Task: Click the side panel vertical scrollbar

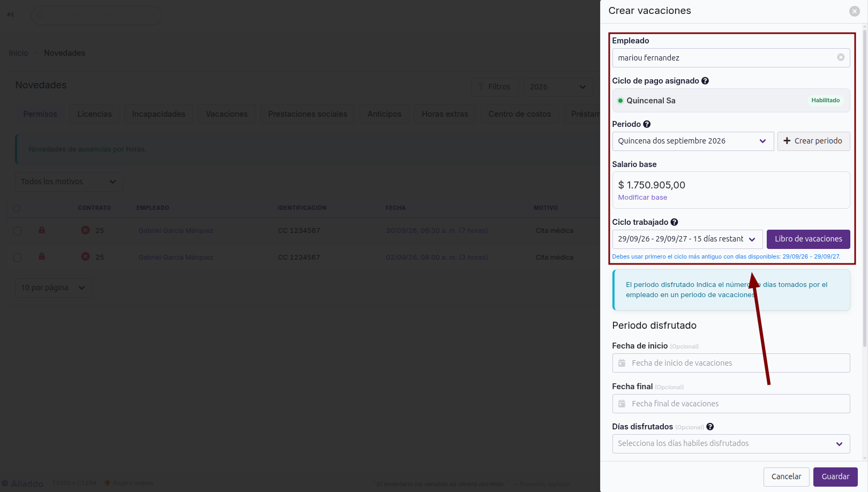Action: [x=865, y=187]
